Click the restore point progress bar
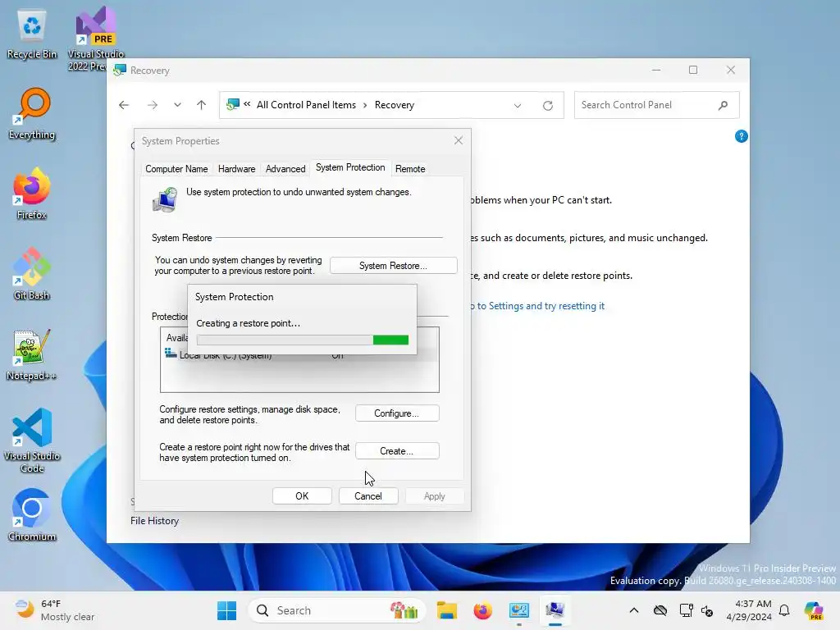Screen dimensions: 840x630 (x=303, y=340)
